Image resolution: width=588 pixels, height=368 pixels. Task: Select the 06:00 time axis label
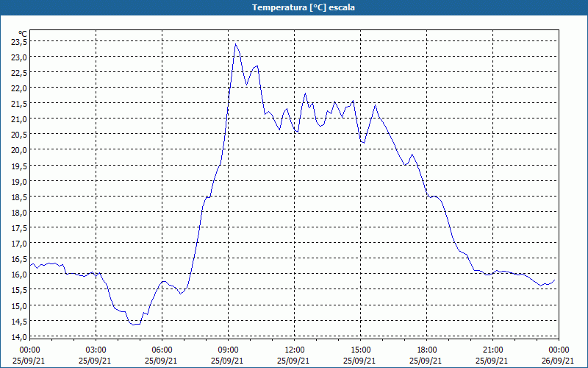162,350
